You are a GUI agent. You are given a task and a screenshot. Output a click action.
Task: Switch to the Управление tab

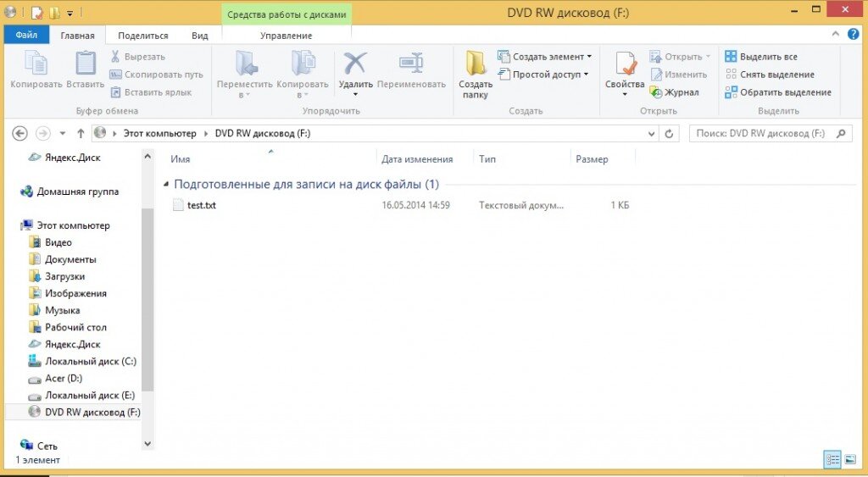click(x=287, y=36)
